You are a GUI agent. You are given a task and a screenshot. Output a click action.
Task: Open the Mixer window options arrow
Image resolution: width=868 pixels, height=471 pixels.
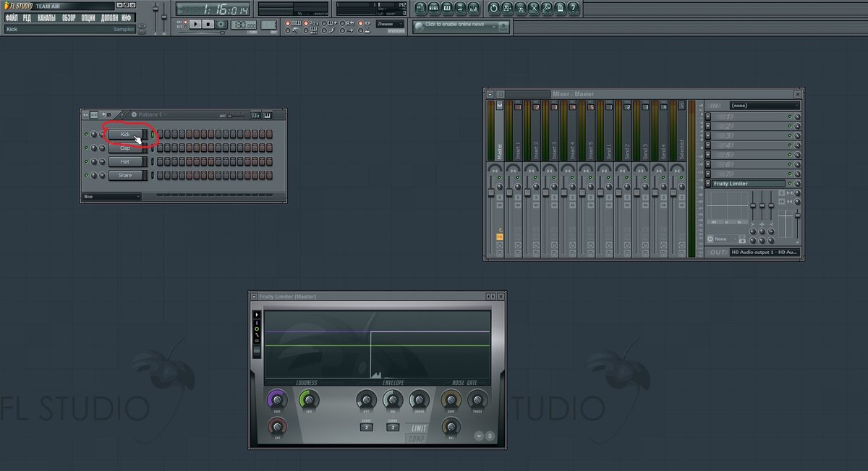(490, 94)
